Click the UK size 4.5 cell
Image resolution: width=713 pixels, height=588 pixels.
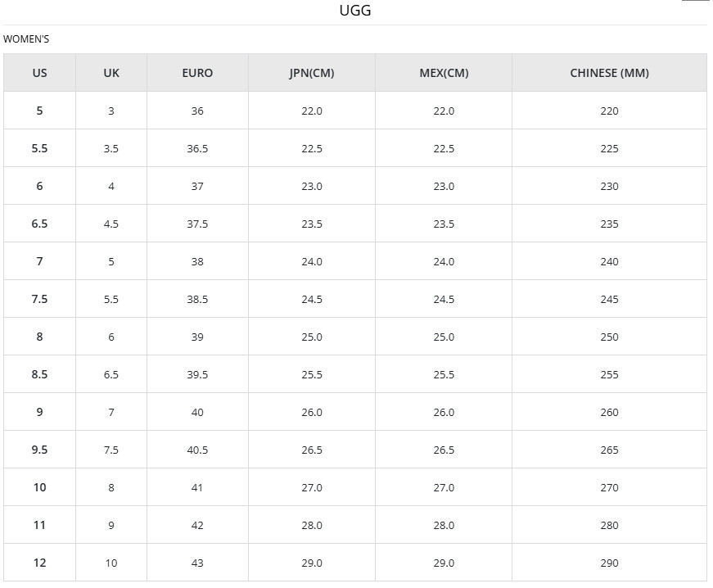pos(111,224)
